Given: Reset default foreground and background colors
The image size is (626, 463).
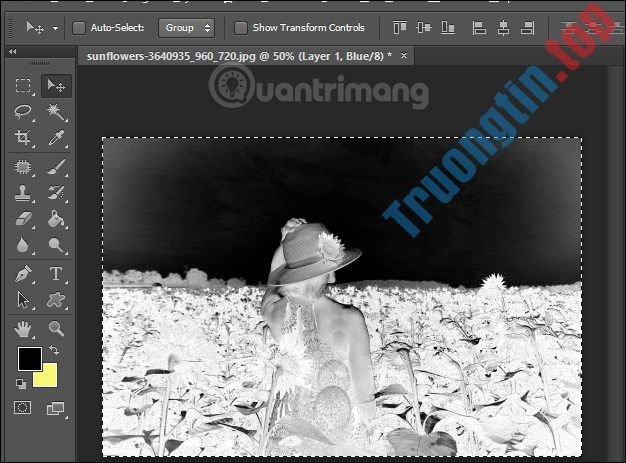Looking at the screenshot, I should click(21, 384).
